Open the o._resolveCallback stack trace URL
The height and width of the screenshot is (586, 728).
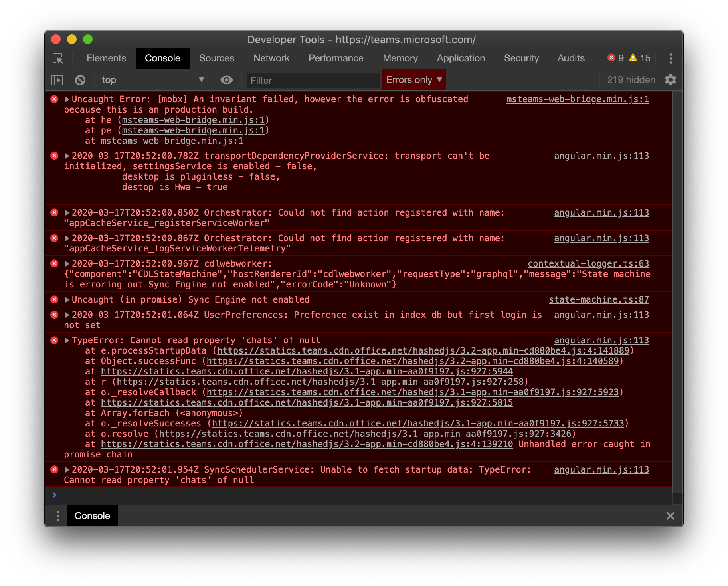click(x=413, y=392)
